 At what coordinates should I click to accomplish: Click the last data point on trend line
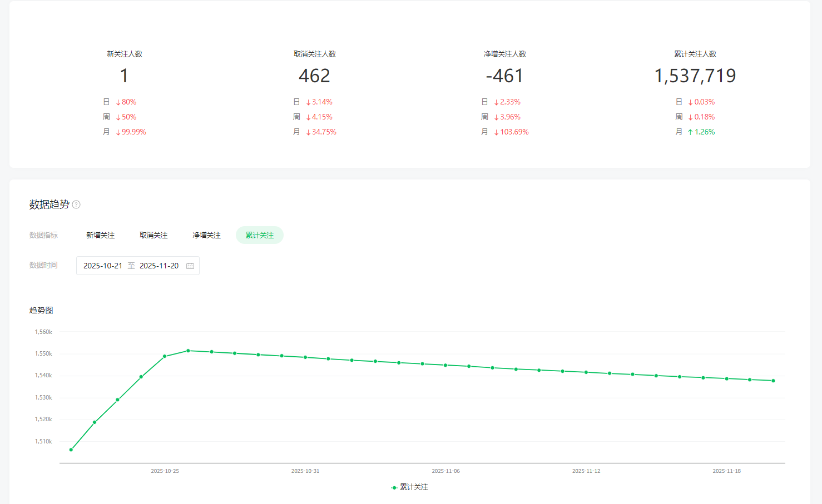click(x=773, y=381)
